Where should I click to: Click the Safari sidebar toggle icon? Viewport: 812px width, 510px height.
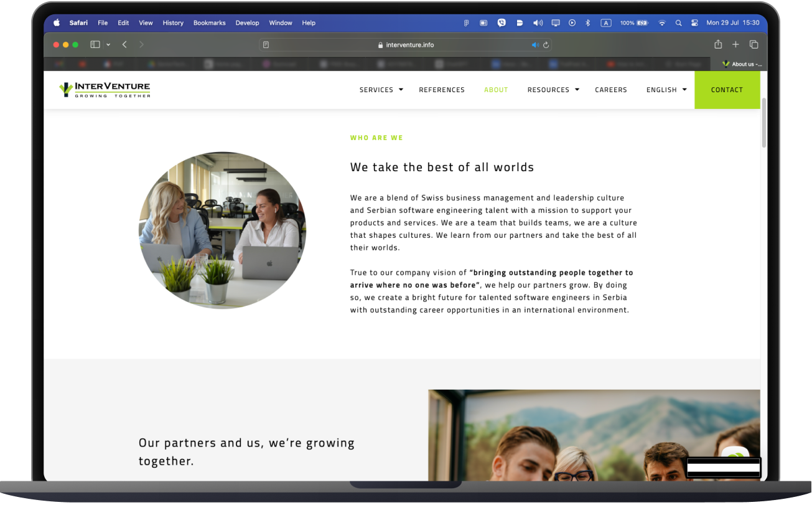(x=95, y=45)
